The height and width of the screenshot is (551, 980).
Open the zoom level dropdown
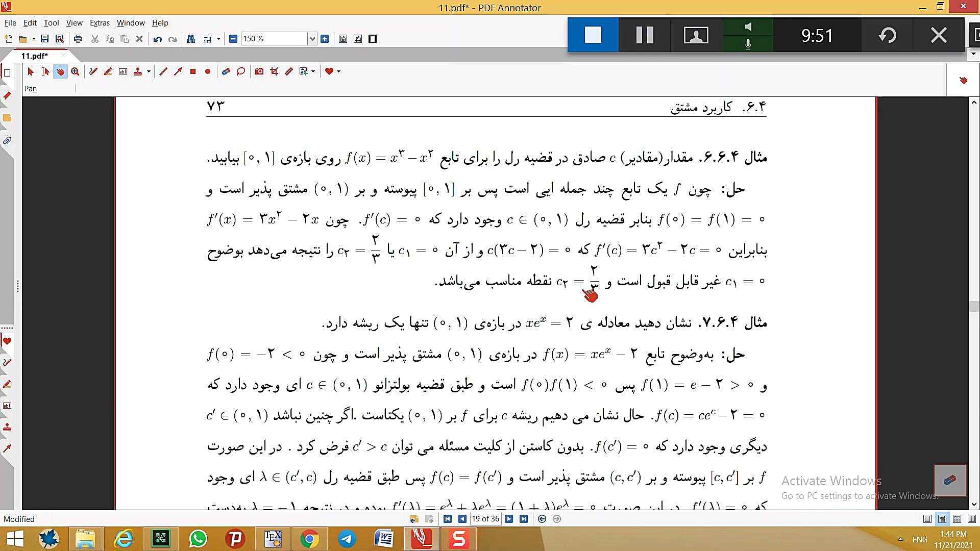(x=312, y=39)
